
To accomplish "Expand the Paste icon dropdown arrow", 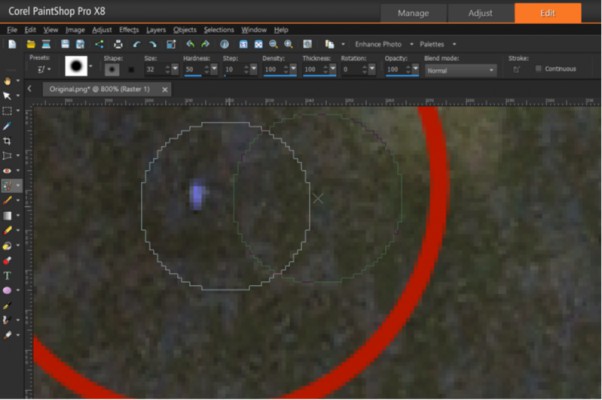I will (x=343, y=44).
